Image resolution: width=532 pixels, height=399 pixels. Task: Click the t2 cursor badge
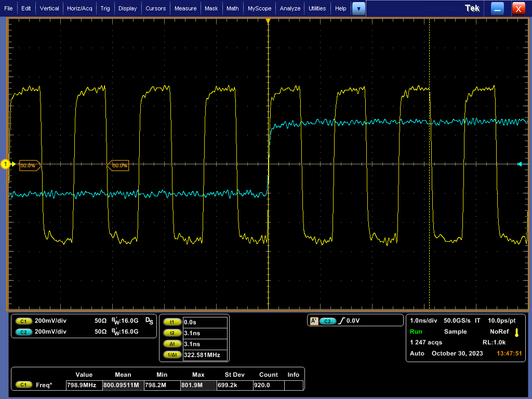pos(172,332)
